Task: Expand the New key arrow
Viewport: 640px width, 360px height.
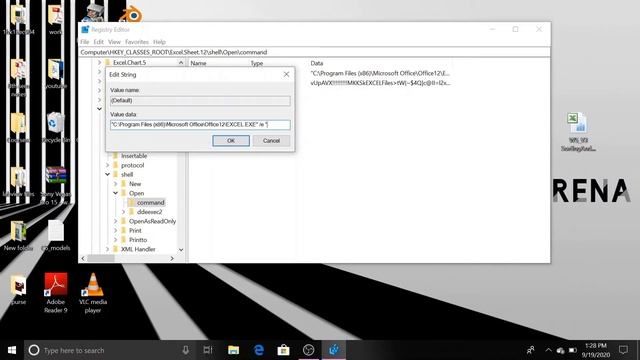Action: (116, 184)
